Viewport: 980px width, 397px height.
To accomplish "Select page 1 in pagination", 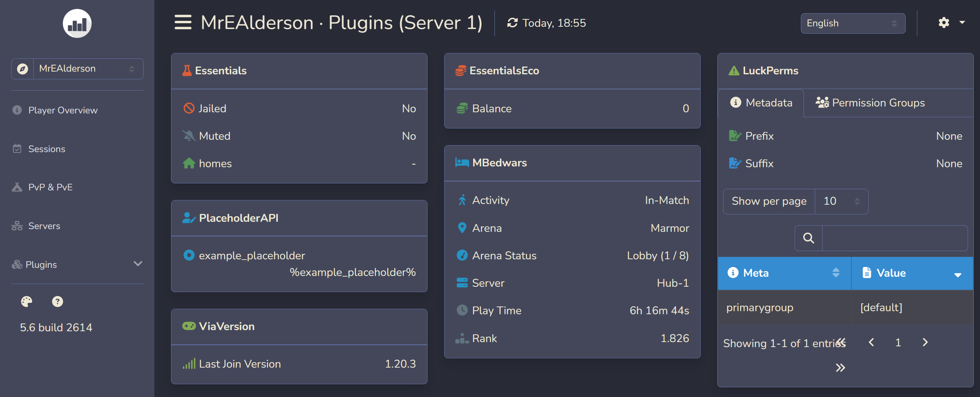I will click(898, 342).
